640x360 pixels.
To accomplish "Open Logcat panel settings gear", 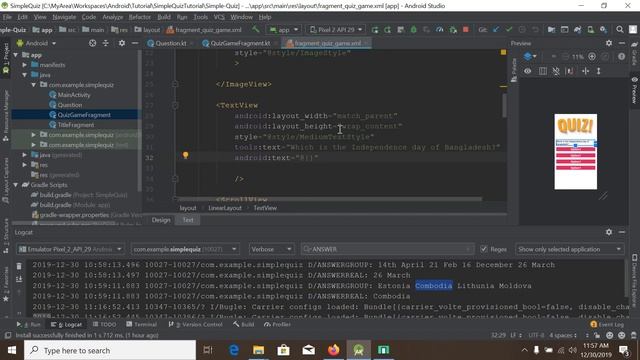I will tap(609, 232).
